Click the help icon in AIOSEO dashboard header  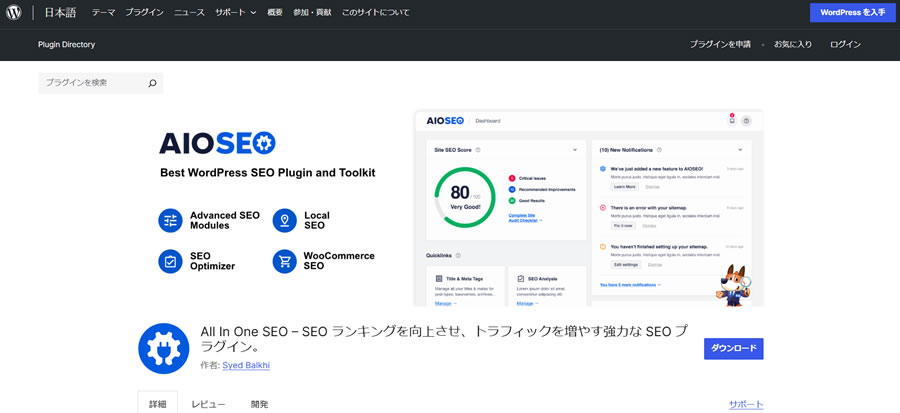(746, 120)
